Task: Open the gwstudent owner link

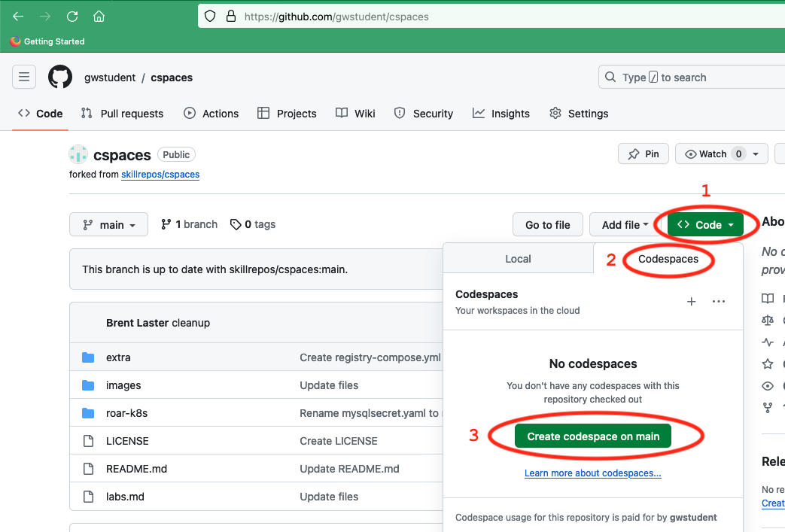Action: 110,78
